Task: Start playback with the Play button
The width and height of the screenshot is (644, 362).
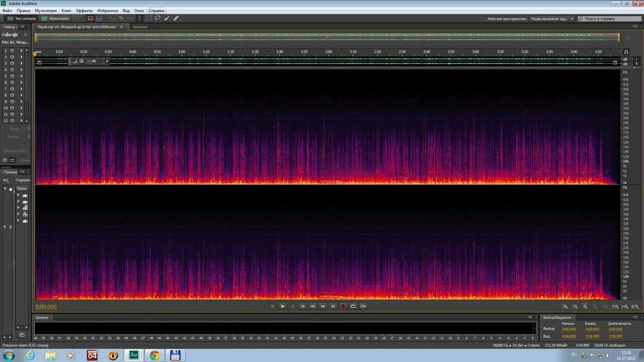Action: (283, 306)
